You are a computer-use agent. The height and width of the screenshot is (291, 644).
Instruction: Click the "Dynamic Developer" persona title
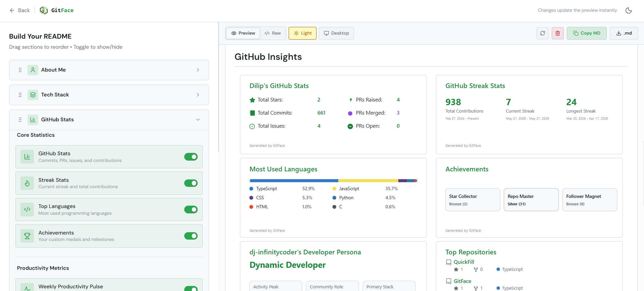[288, 265]
